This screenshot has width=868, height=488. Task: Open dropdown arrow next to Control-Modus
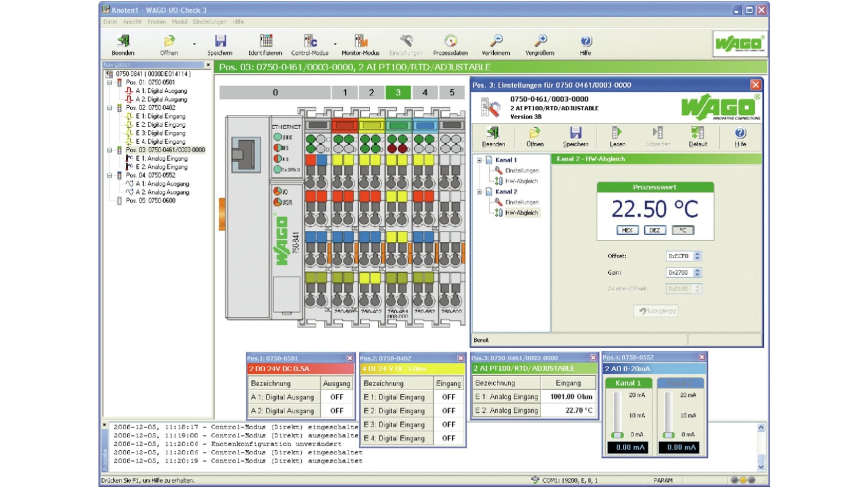(x=335, y=44)
